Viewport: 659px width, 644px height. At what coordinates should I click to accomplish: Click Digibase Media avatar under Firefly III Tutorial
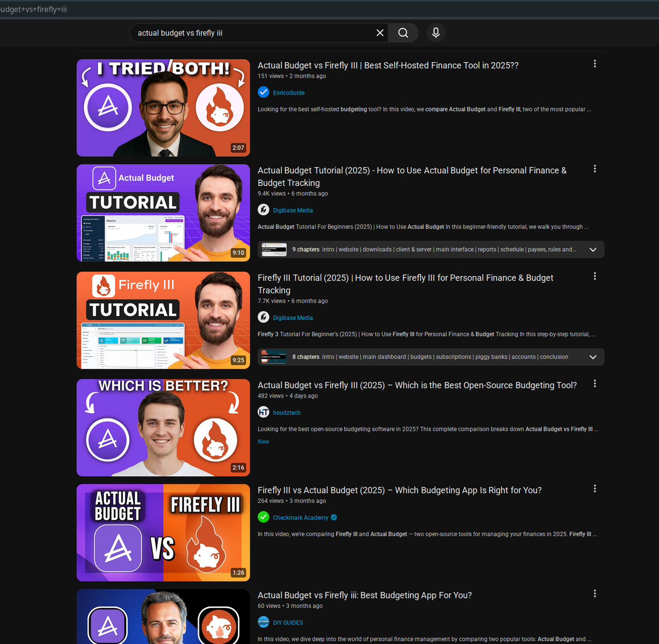tap(264, 317)
